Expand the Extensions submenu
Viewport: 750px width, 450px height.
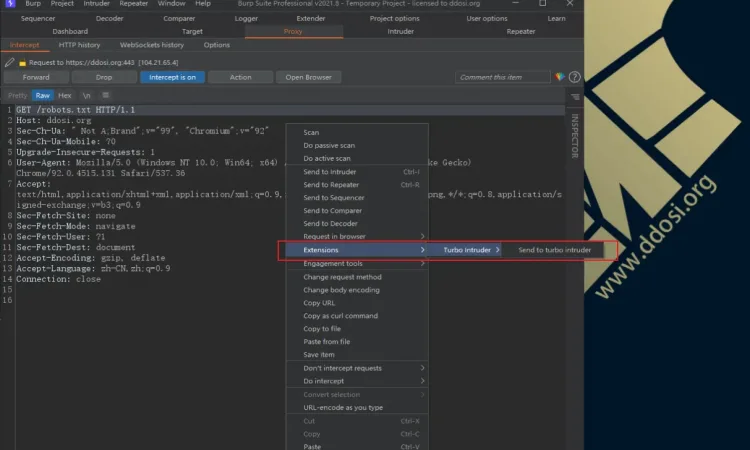pyautogui.click(x=357, y=250)
